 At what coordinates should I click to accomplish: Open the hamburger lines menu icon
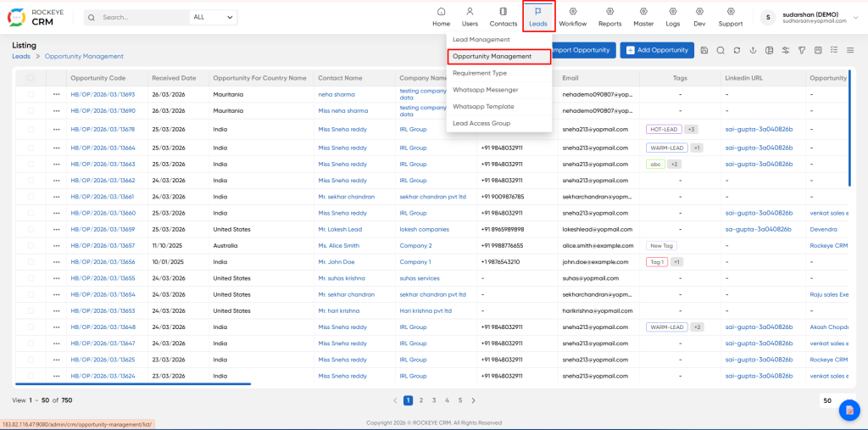click(x=850, y=50)
